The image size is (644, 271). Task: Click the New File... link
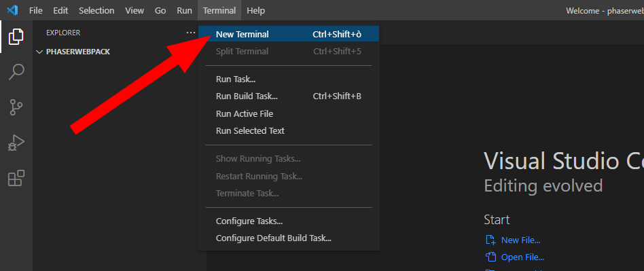click(x=520, y=240)
